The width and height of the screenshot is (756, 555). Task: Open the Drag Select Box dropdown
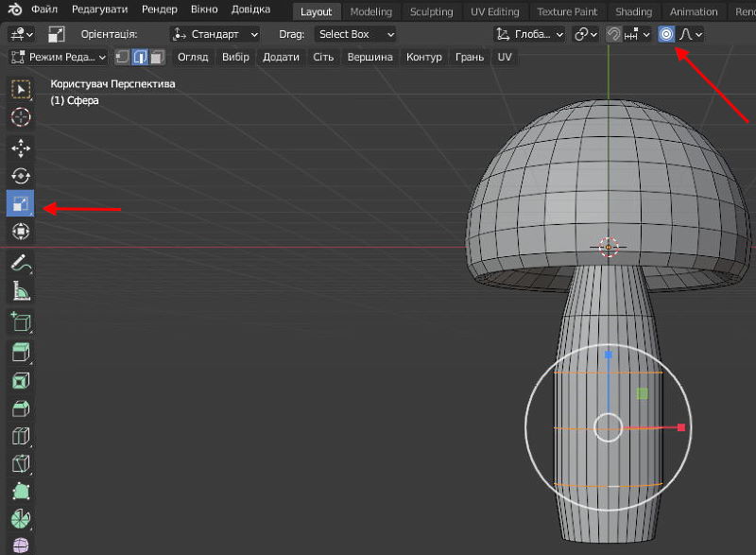click(x=355, y=34)
